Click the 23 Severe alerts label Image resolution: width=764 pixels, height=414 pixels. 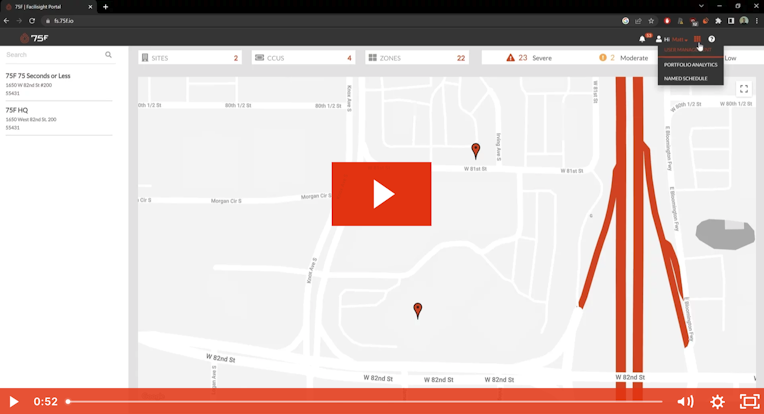click(x=535, y=57)
